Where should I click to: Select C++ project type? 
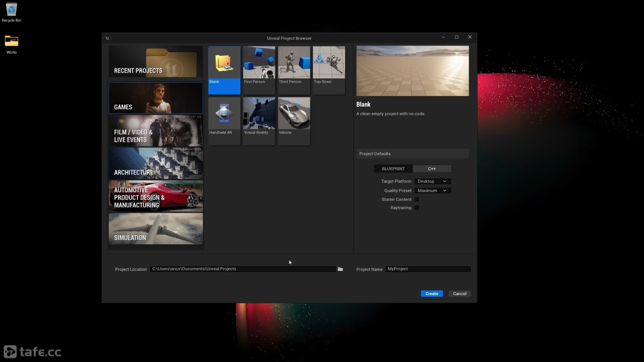[x=432, y=169]
